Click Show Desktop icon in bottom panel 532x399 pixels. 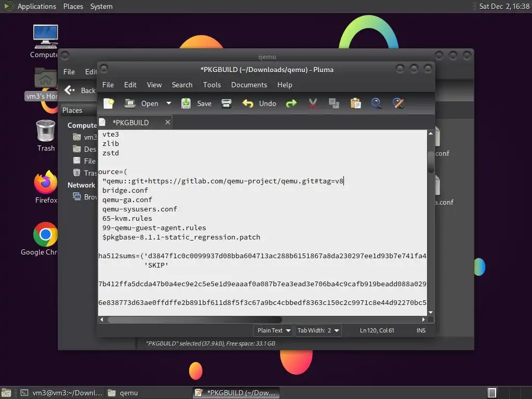click(6, 393)
